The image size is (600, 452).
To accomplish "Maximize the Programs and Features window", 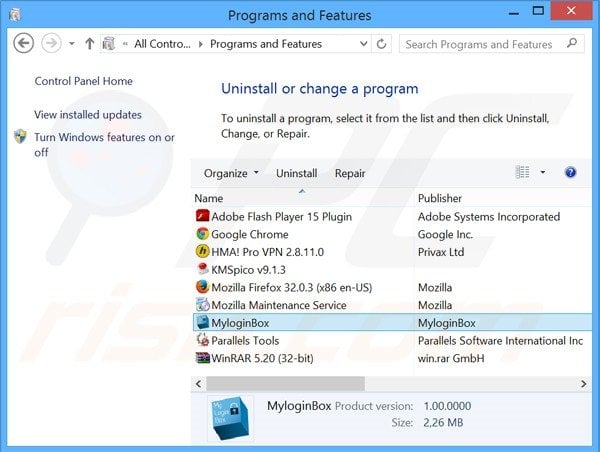I will tap(538, 11).
